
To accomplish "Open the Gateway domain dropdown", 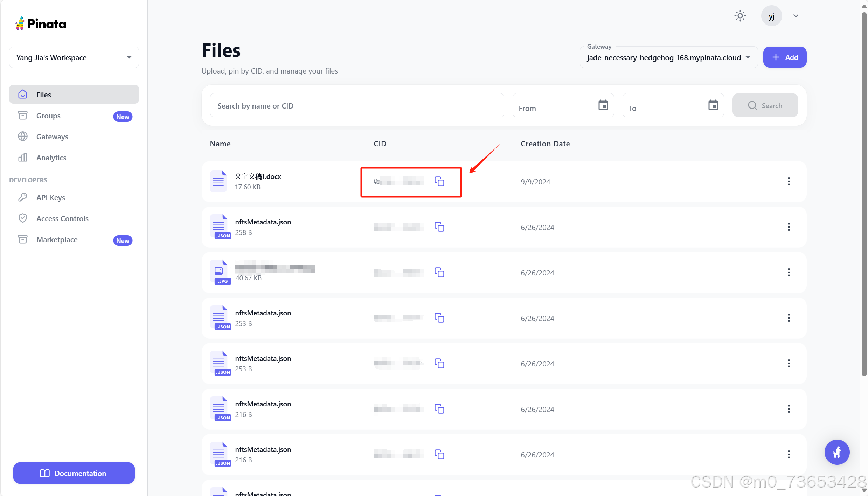I will (748, 57).
